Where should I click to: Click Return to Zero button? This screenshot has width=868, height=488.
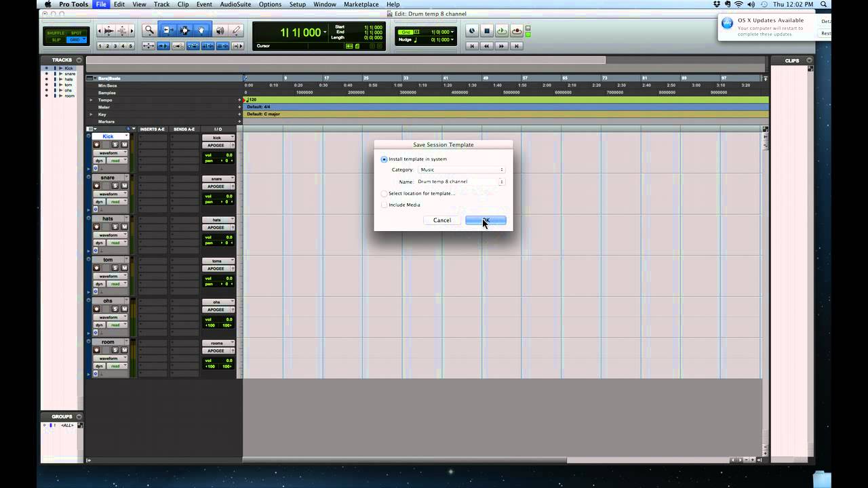pos(473,46)
